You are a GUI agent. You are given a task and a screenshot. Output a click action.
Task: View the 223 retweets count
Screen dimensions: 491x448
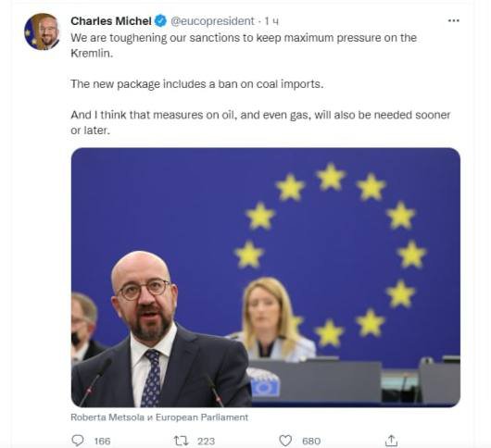[206, 442]
